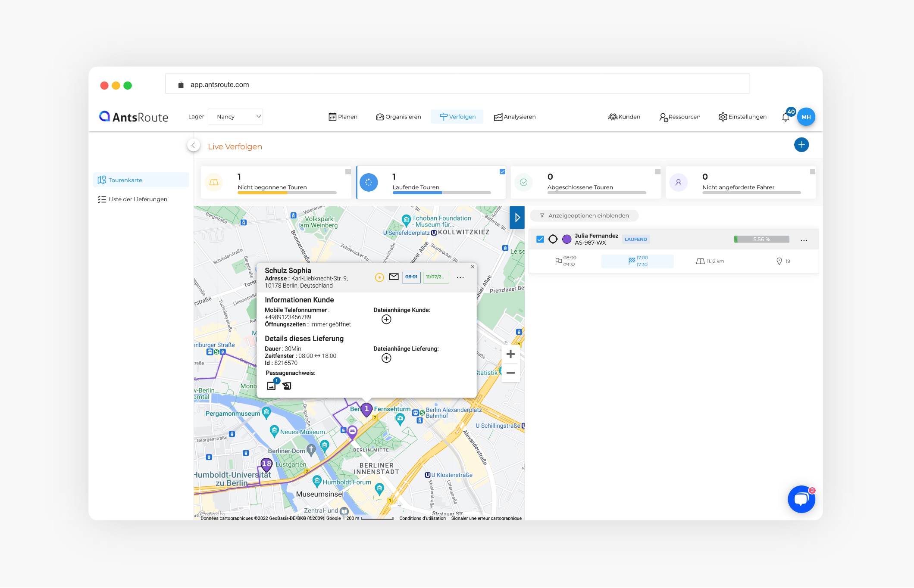Toggle Nicht angeforderte Fahrer checkbox

click(x=812, y=171)
